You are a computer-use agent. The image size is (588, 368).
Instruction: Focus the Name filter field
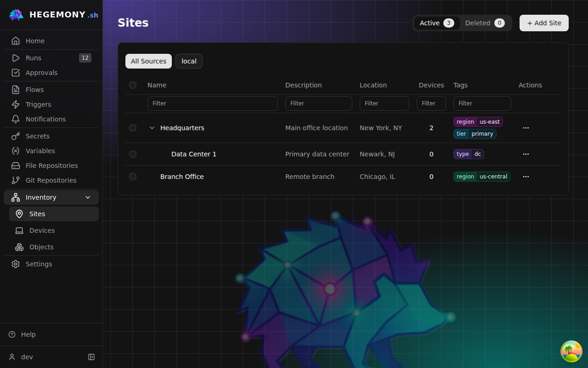[213, 103]
